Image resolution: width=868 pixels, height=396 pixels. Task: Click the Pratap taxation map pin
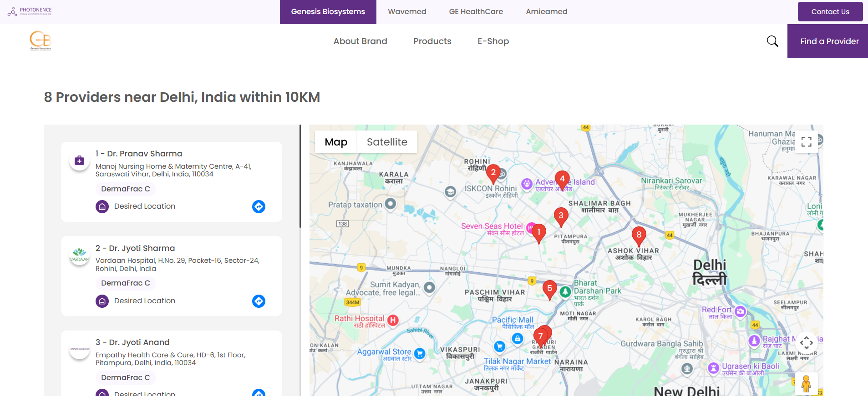pos(391,204)
